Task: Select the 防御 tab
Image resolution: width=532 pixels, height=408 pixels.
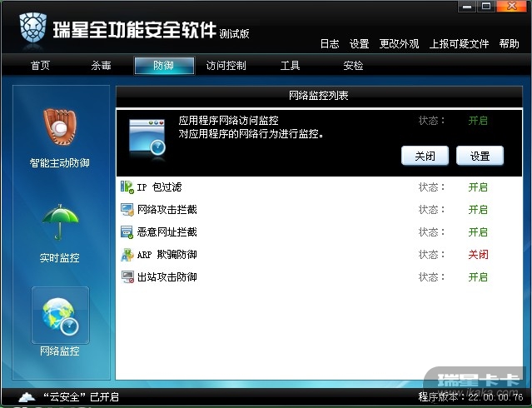Action: [164, 65]
